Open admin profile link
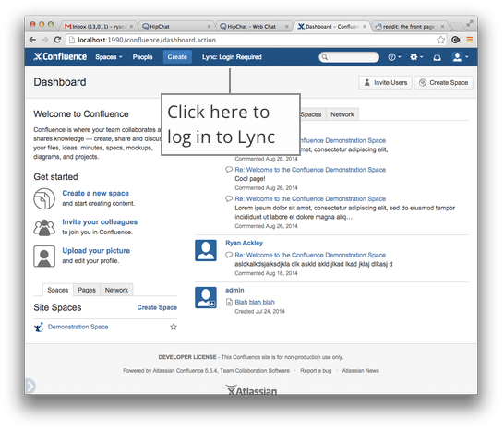Image resolution: width=504 pixels, height=430 pixels. (x=234, y=290)
